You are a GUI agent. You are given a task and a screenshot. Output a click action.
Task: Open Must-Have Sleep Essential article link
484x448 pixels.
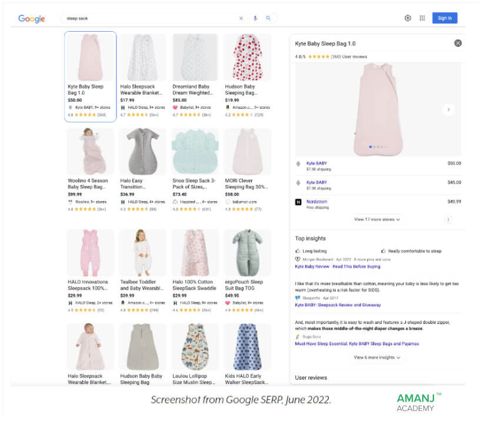[x=357, y=344]
